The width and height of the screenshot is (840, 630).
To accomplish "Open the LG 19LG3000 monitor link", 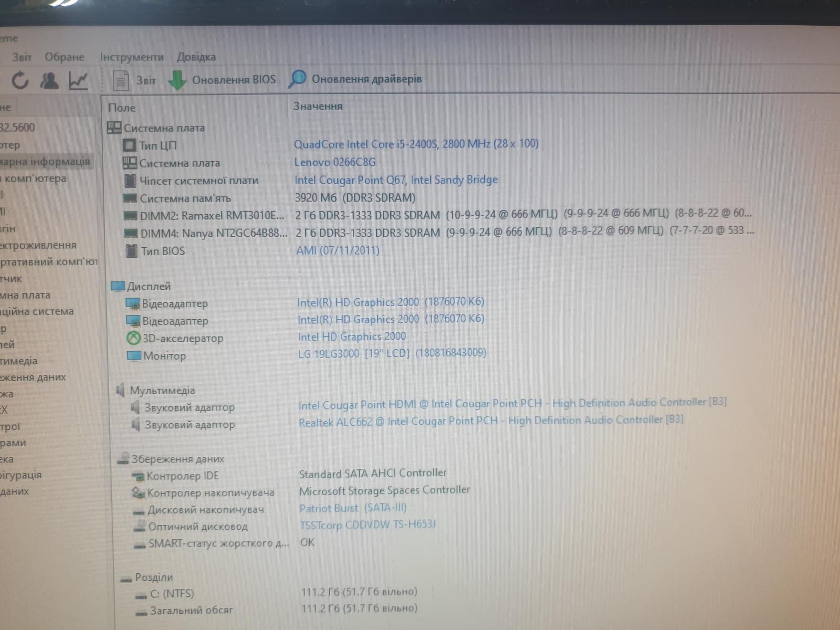I will 392,353.
